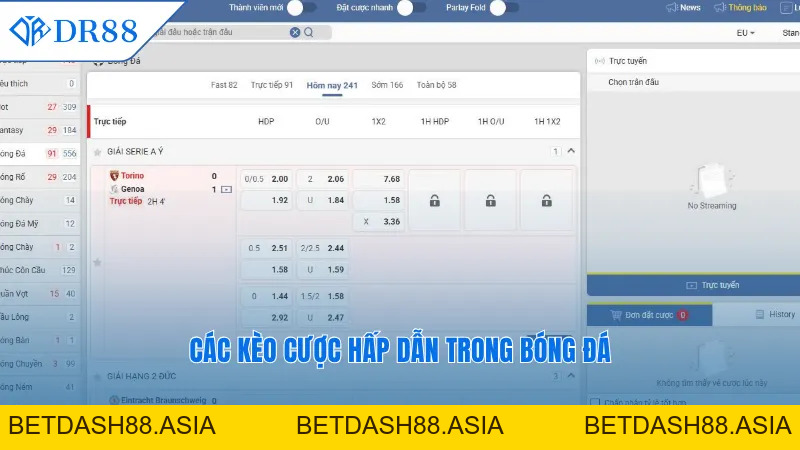800x450 pixels.
Task: Select Bóng Đá in the sports sidebar
Action: click(x=40, y=154)
